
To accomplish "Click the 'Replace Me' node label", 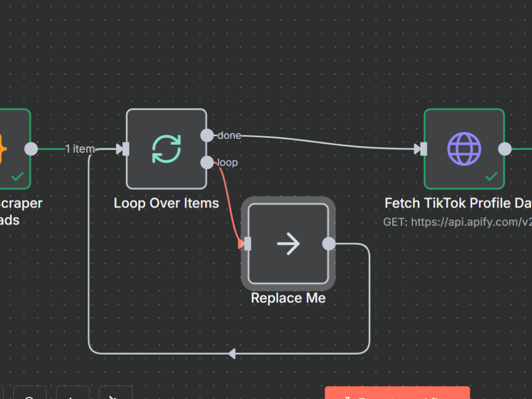I will point(288,298).
